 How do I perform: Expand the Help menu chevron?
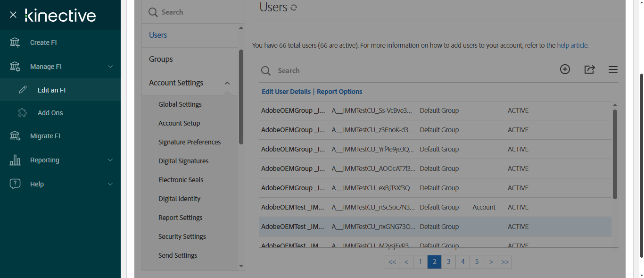(x=110, y=184)
